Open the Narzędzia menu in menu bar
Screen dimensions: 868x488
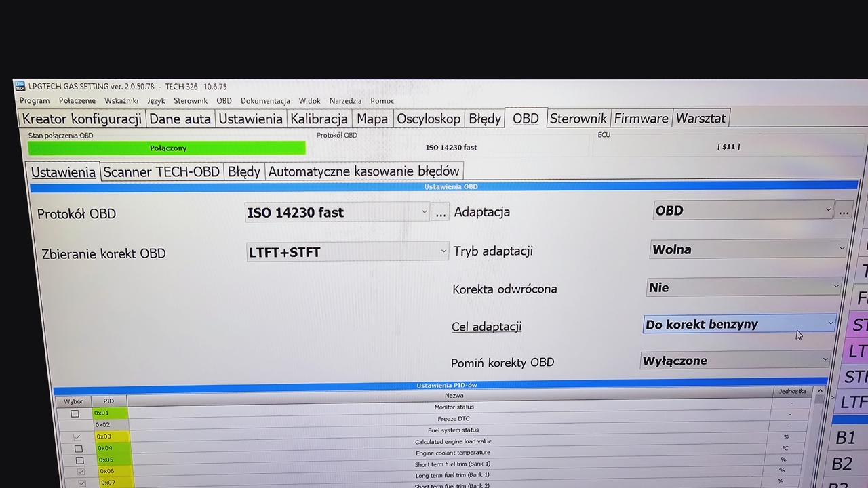[345, 101]
